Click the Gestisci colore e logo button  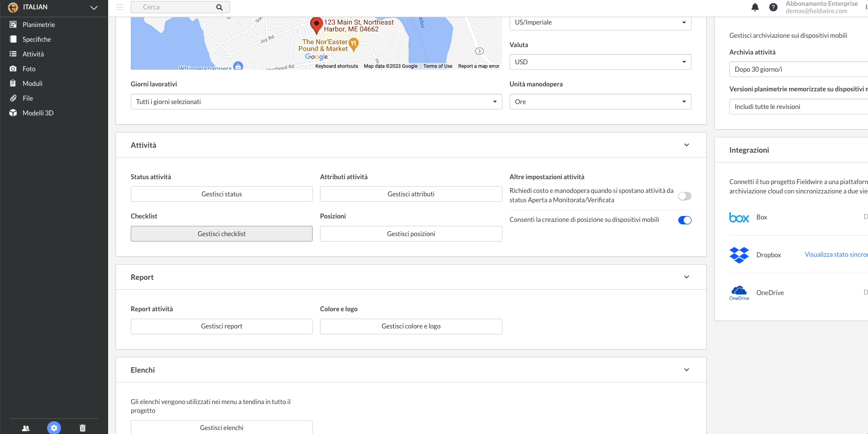(410, 326)
